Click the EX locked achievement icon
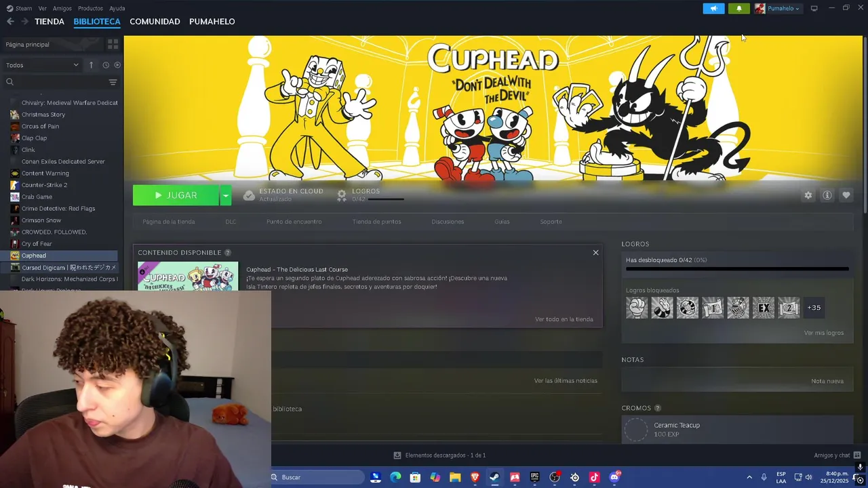The image size is (868, 488). [764, 308]
